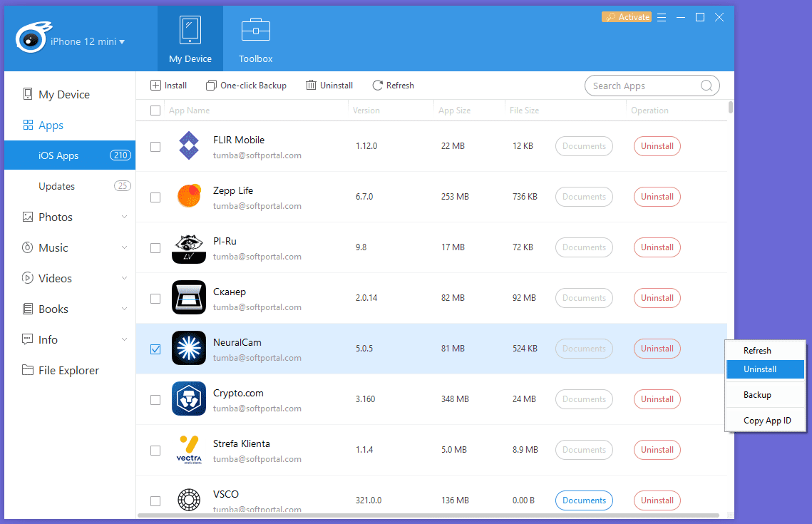Uninstall Strefa Klienta via row button

[x=657, y=450]
